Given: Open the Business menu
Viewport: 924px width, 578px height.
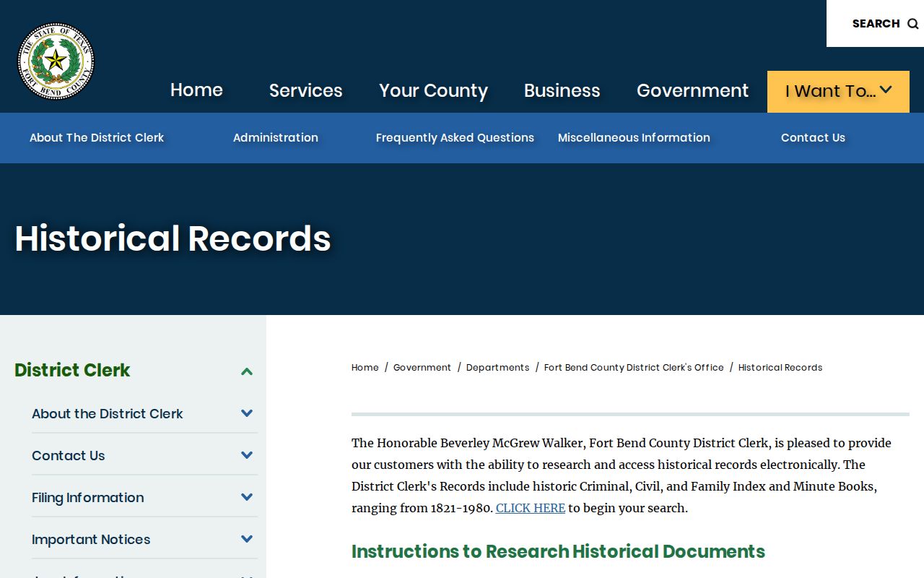Looking at the screenshot, I should click(562, 90).
